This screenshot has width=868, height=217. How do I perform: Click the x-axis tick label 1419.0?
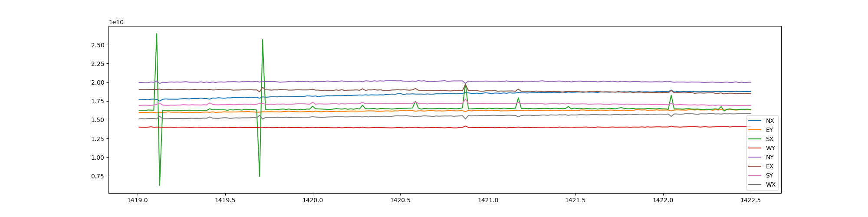click(138, 201)
